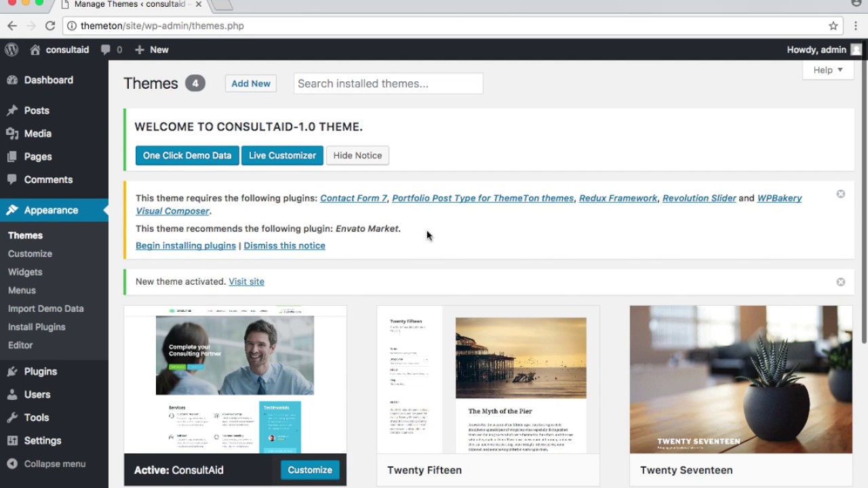Open the Widgets submenu item
This screenshot has height=488, width=868.
pyautogui.click(x=25, y=272)
